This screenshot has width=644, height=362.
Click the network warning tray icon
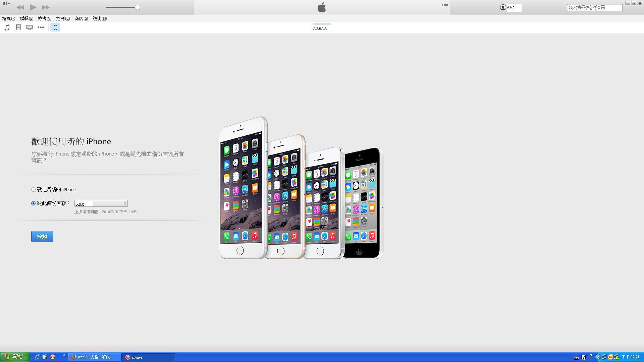click(616, 357)
